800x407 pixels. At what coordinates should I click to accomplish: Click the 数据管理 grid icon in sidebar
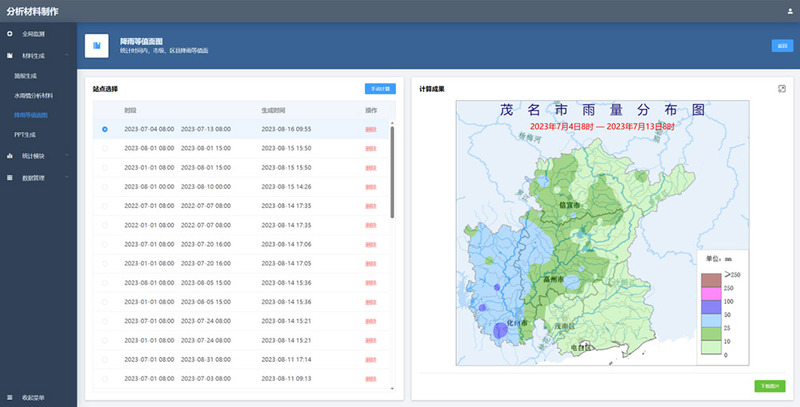click(x=10, y=177)
